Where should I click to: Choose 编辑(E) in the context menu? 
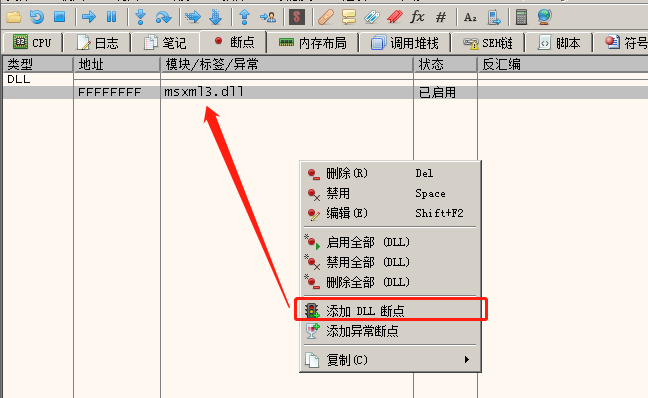pos(390,213)
